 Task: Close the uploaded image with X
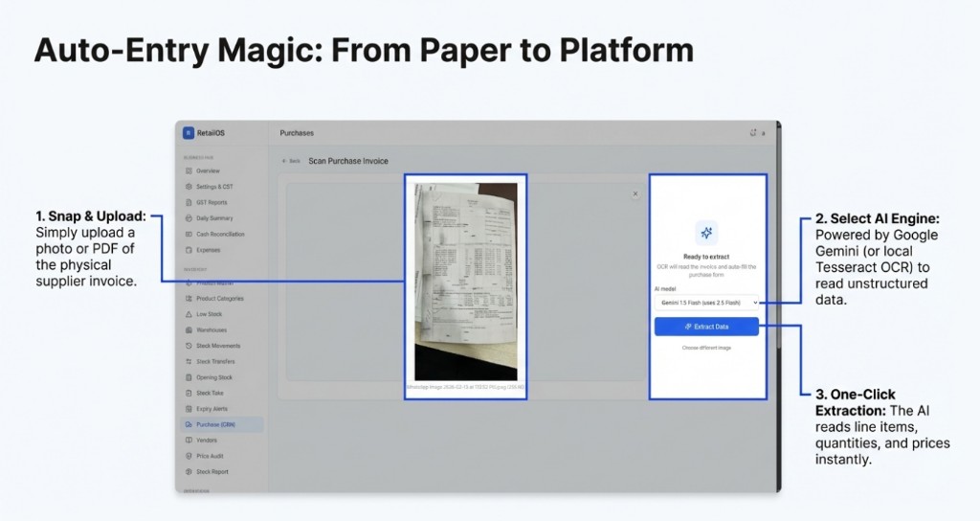[x=635, y=193]
